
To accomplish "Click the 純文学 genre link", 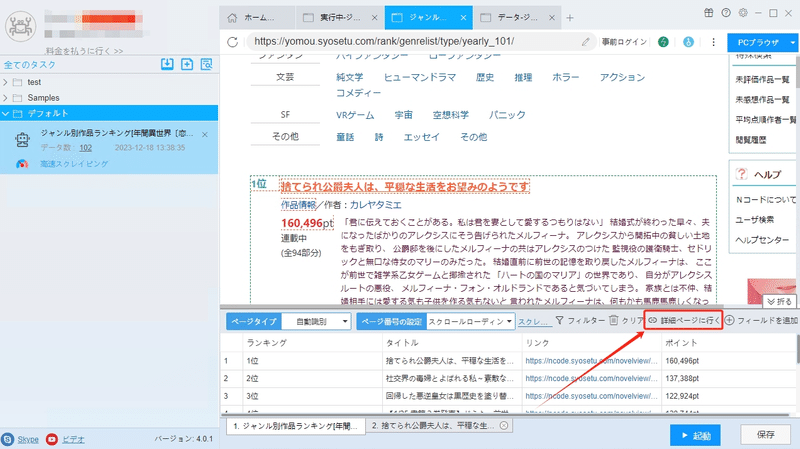I will (x=349, y=77).
